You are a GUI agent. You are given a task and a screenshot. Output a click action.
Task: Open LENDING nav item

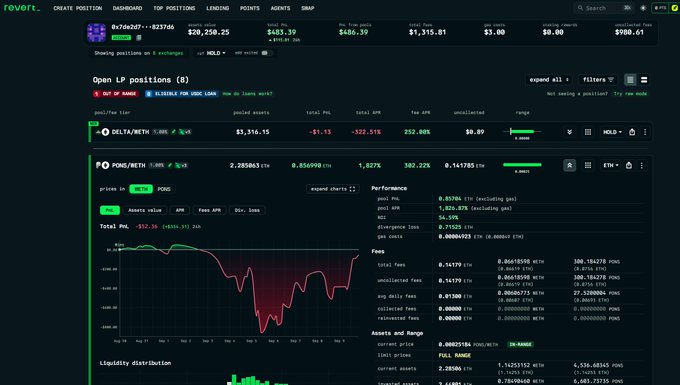pos(218,8)
